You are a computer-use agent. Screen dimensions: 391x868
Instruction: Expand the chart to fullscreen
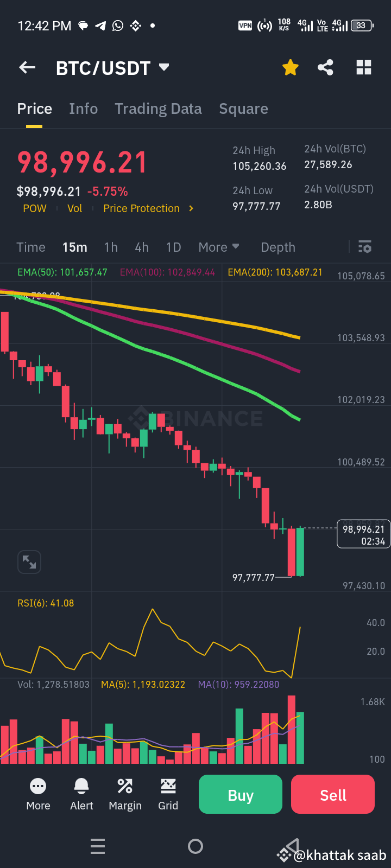[29, 562]
